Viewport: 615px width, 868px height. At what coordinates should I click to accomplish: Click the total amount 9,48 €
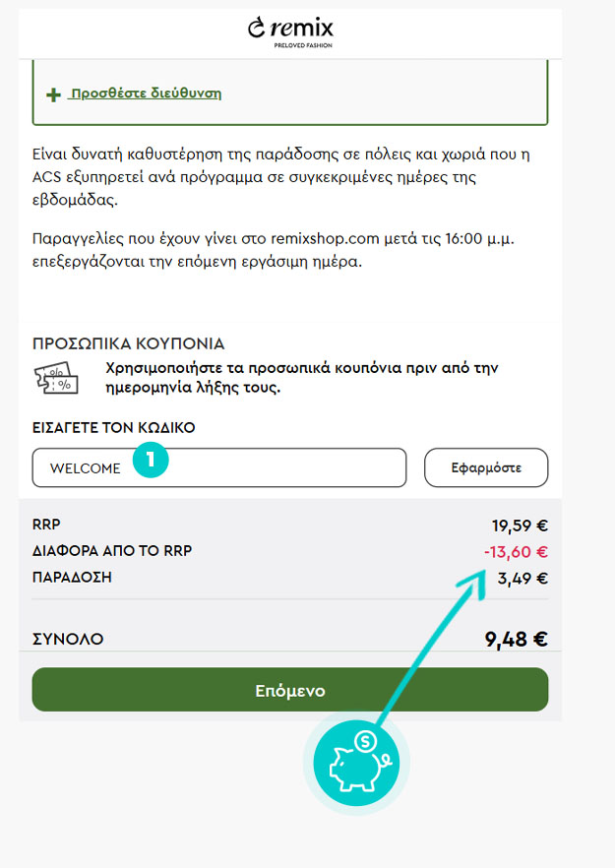tap(516, 639)
